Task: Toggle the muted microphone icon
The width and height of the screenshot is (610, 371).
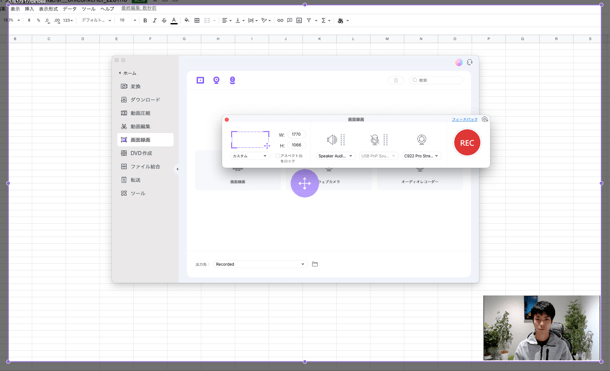Action: point(375,140)
